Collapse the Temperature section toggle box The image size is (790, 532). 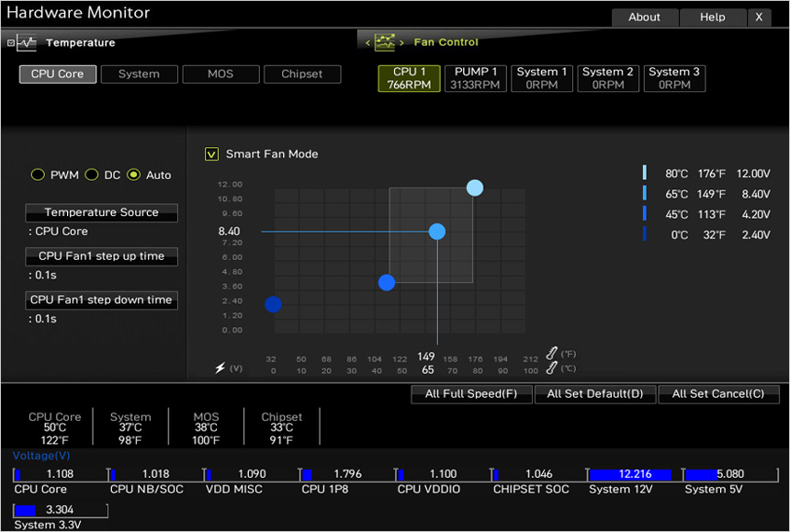coord(11,43)
